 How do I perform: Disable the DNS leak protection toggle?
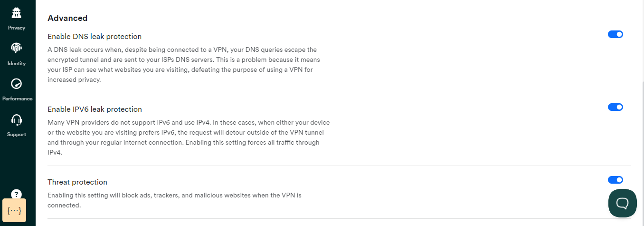coord(615,34)
